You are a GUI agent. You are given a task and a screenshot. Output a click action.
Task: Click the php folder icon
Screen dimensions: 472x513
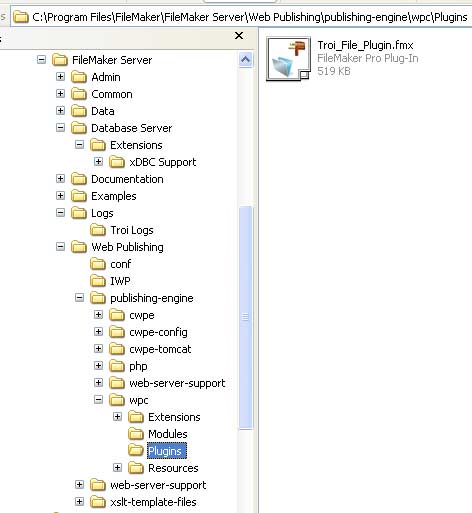[x=117, y=366]
